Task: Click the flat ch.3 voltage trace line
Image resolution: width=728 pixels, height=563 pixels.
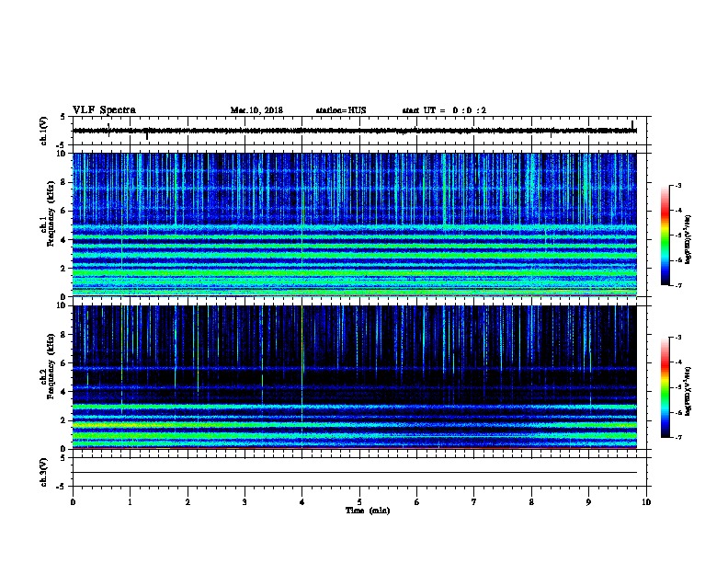Action: coord(355,473)
